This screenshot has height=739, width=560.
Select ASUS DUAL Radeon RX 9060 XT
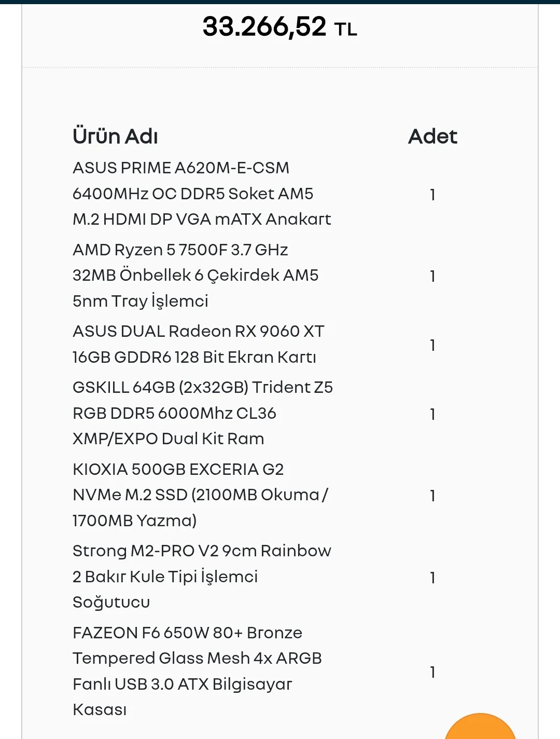[199, 344]
